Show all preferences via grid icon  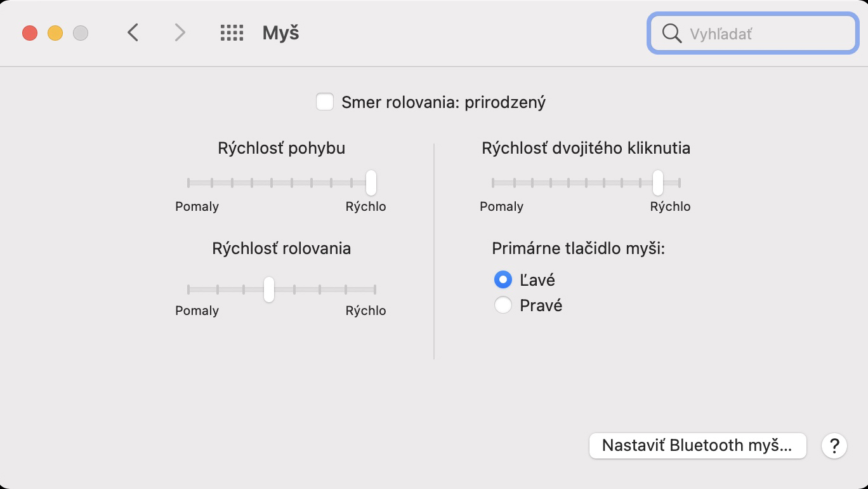(x=232, y=33)
